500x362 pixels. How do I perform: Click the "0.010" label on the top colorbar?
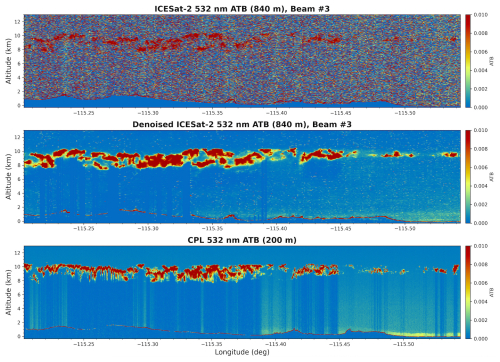click(x=481, y=15)
